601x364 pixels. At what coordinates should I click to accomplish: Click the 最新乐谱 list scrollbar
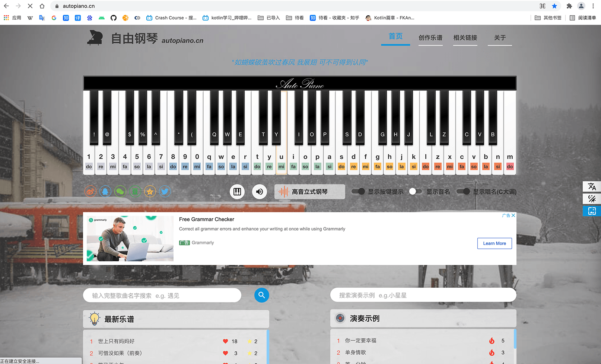click(x=268, y=346)
